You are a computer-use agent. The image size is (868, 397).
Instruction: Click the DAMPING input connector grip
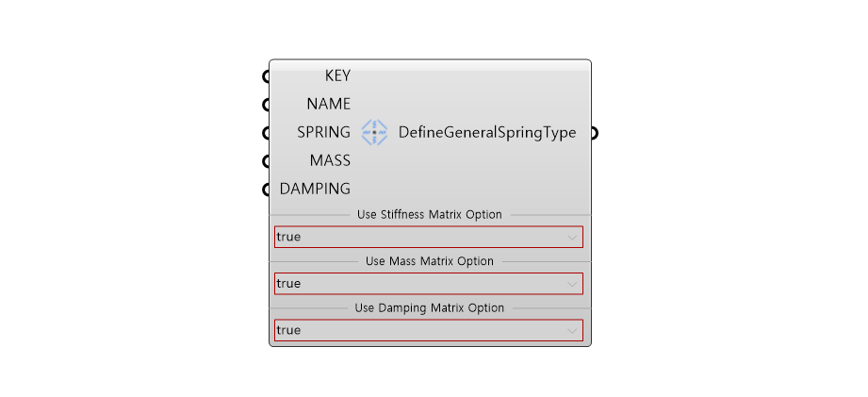click(266, 190)
